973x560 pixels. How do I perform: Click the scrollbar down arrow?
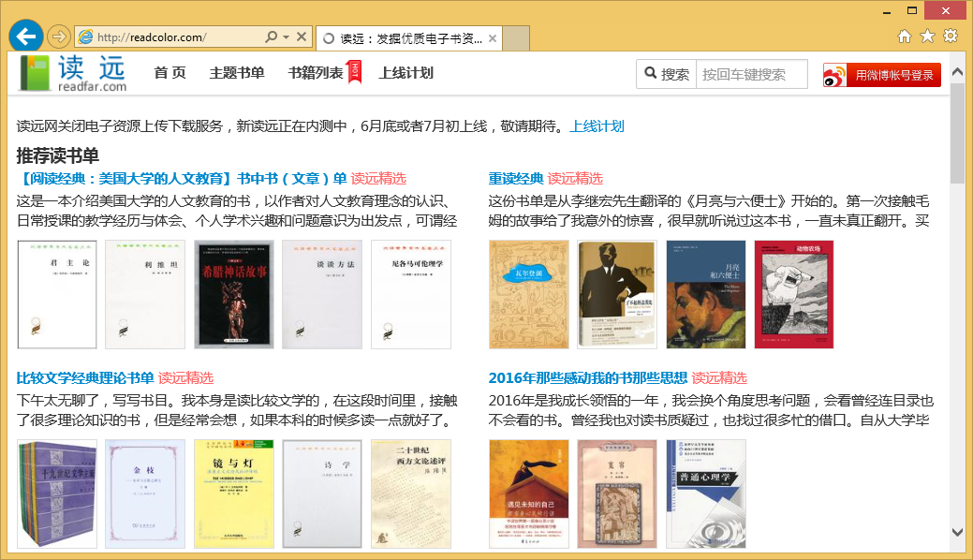click(x=957, y=532)
